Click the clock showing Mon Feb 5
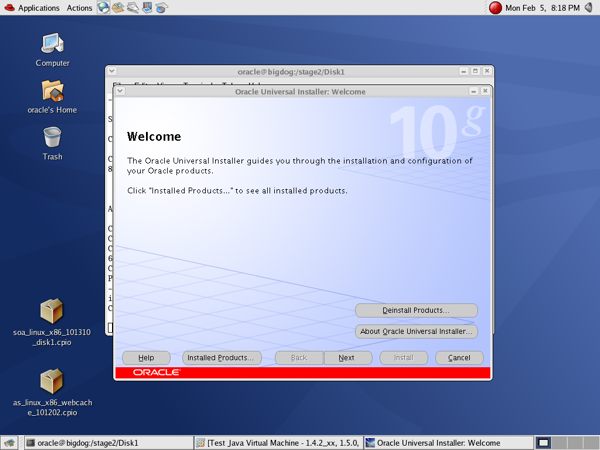 pyautogui.click(x=542, y=8)
